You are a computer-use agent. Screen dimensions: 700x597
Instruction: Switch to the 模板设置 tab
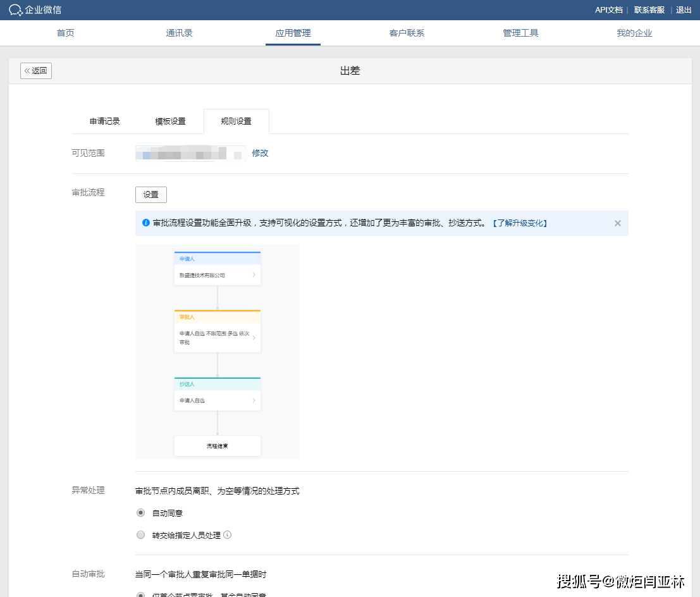[x=171, y=121]
